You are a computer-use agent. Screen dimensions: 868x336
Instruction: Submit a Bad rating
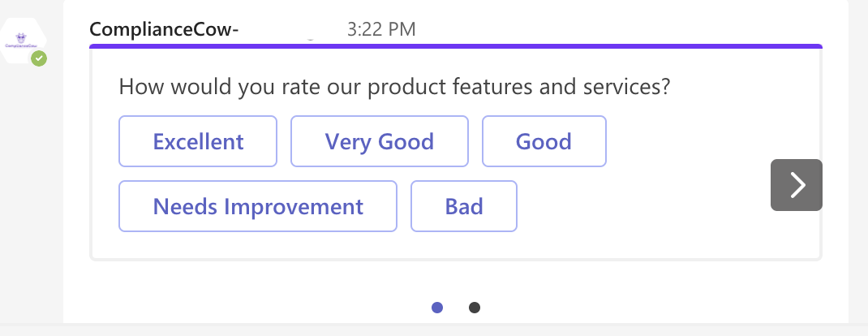coord(464,206)
